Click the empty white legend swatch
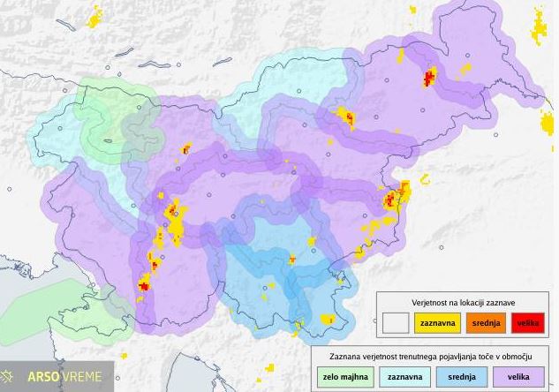The height and width of the screenshot is (392, 559). pos(396,323)
